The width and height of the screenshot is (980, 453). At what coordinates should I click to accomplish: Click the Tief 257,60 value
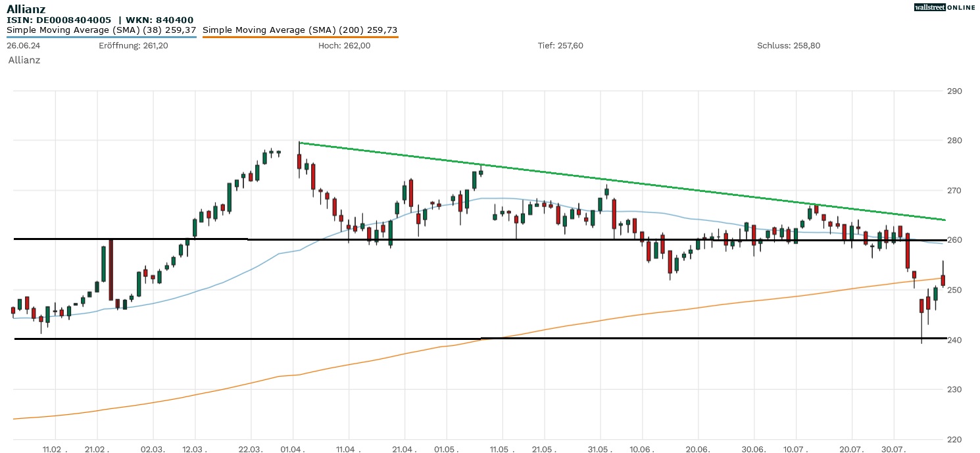click(560, 45)
